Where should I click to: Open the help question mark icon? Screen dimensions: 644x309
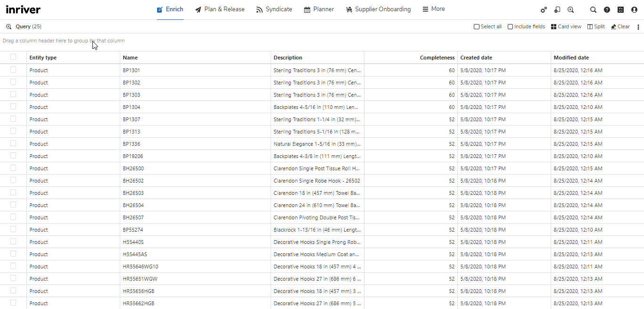tap(607, 9)
